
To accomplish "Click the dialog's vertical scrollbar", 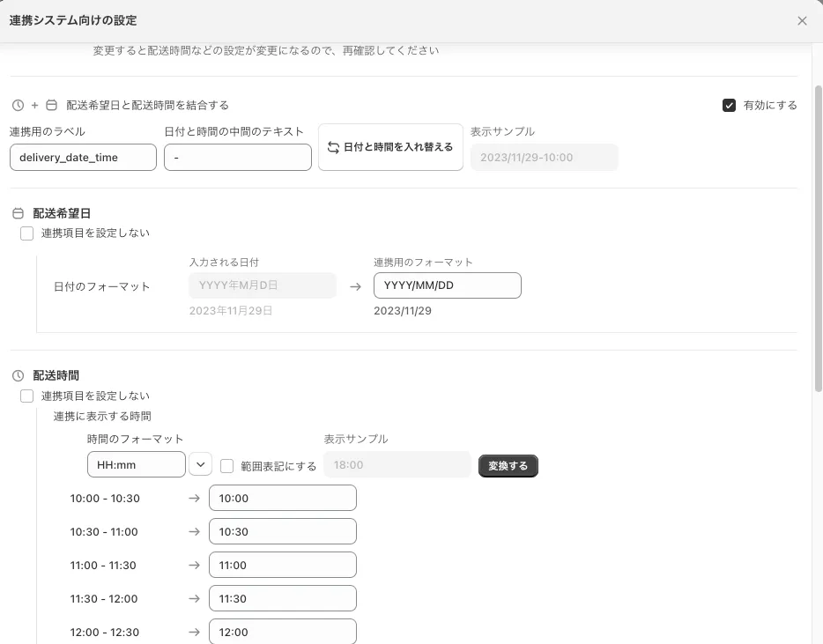I will tap(818, 238).
